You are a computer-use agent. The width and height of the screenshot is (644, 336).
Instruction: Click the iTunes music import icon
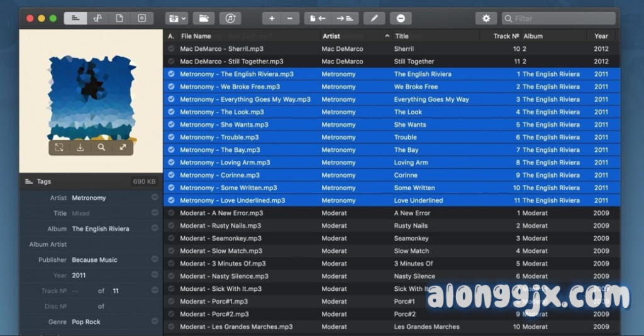[x=231, y=18]
